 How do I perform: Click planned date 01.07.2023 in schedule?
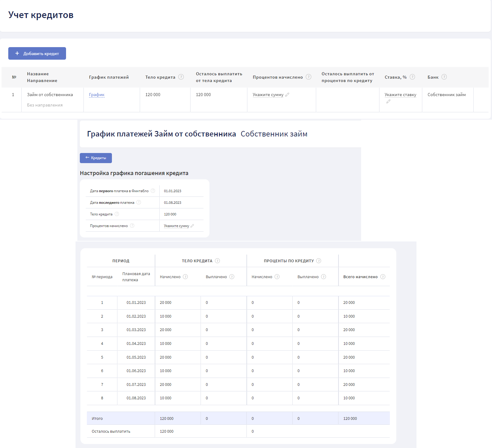click(136, 385)
